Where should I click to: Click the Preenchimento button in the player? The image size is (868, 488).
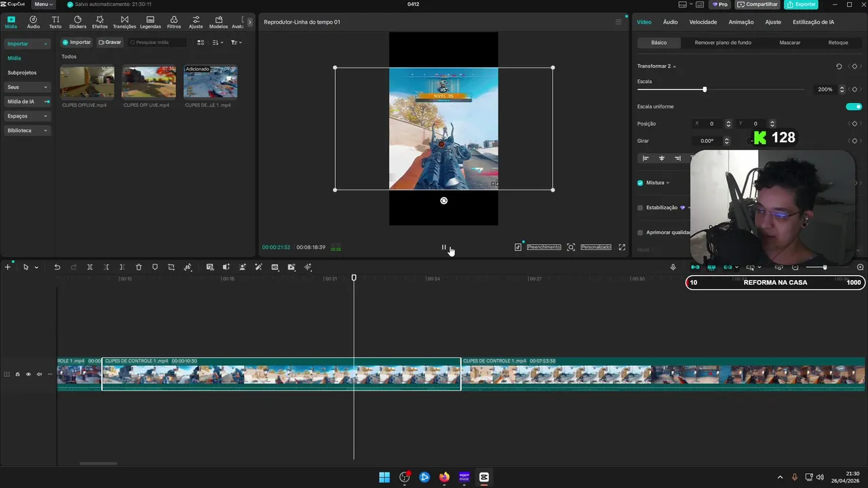pos(544,247)
